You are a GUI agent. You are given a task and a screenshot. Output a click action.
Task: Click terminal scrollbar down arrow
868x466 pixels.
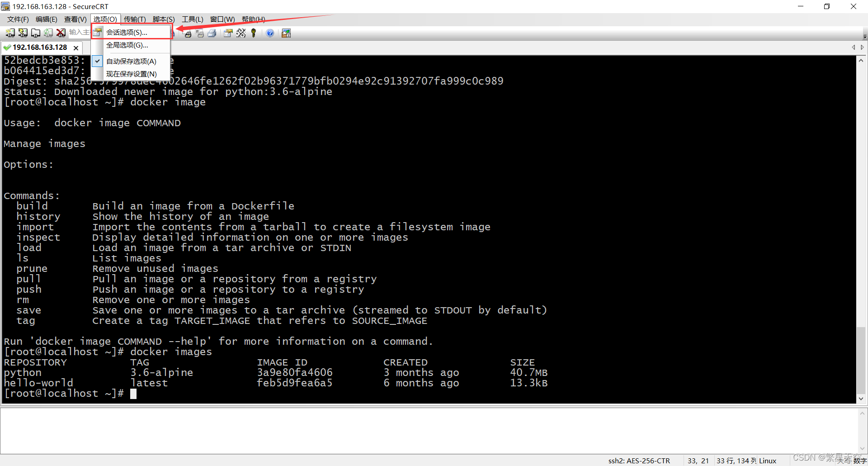[861, 399]
